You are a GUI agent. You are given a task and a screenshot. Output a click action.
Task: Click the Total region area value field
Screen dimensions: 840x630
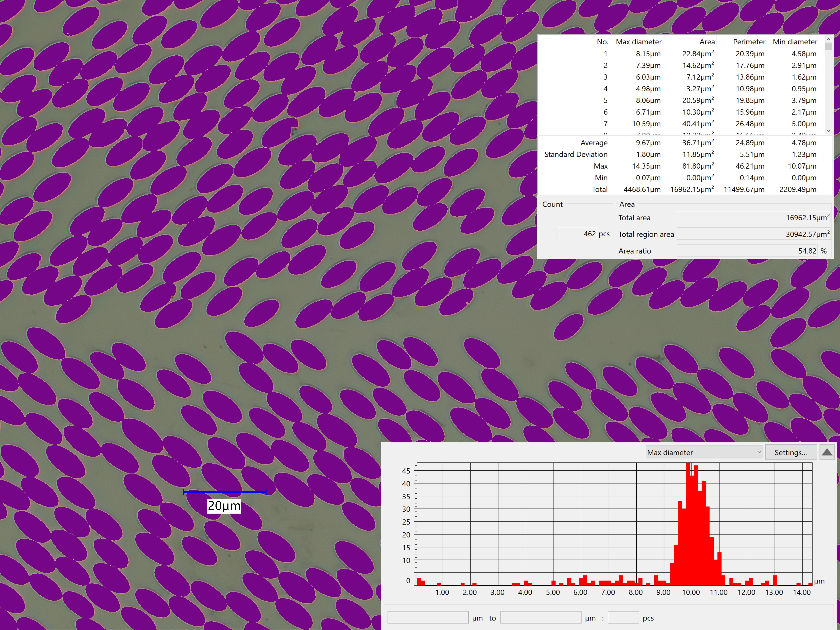pyautogui.click(x=753, y=234)
